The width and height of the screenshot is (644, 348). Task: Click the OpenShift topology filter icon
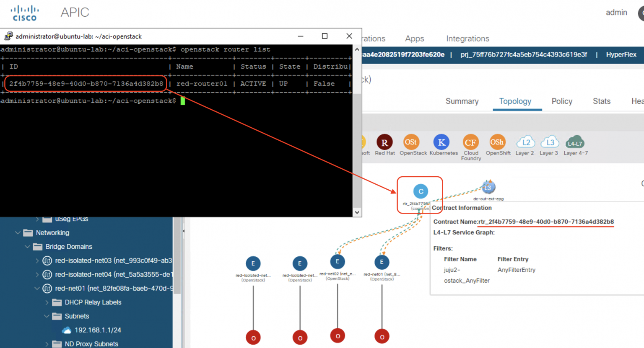click(x=497, y=142)
